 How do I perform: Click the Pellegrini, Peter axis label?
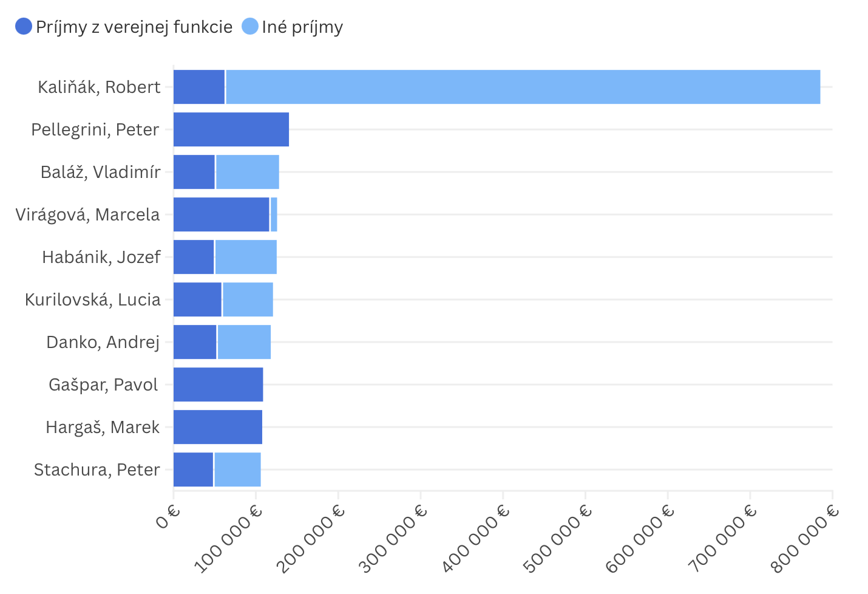tap(95, 129)
